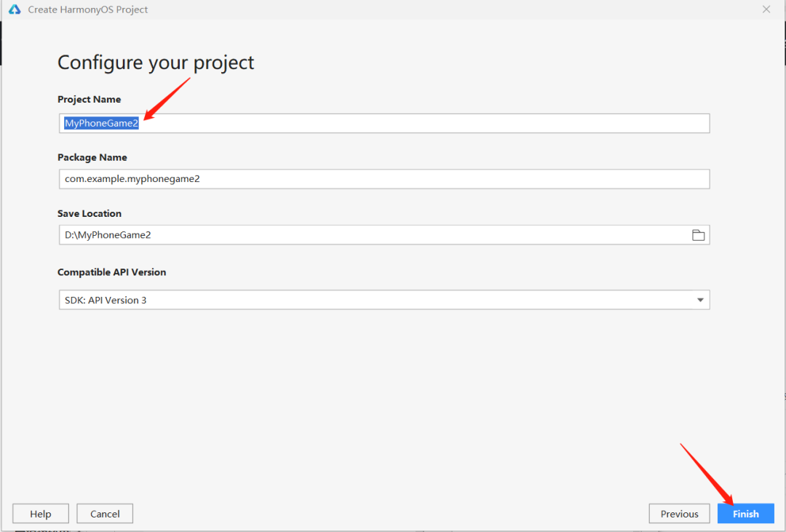Screen dimensions: 786x532
Task: Click the Package Name label
Action: tap(92, 157)
